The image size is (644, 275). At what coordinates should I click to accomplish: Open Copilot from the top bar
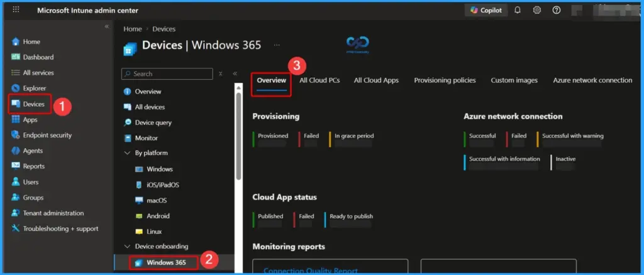tap(486, 10)
